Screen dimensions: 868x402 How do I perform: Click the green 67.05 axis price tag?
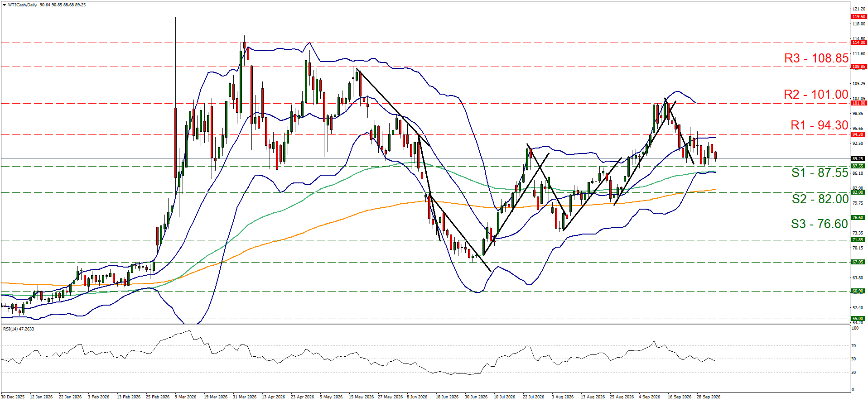coord(858,262)
